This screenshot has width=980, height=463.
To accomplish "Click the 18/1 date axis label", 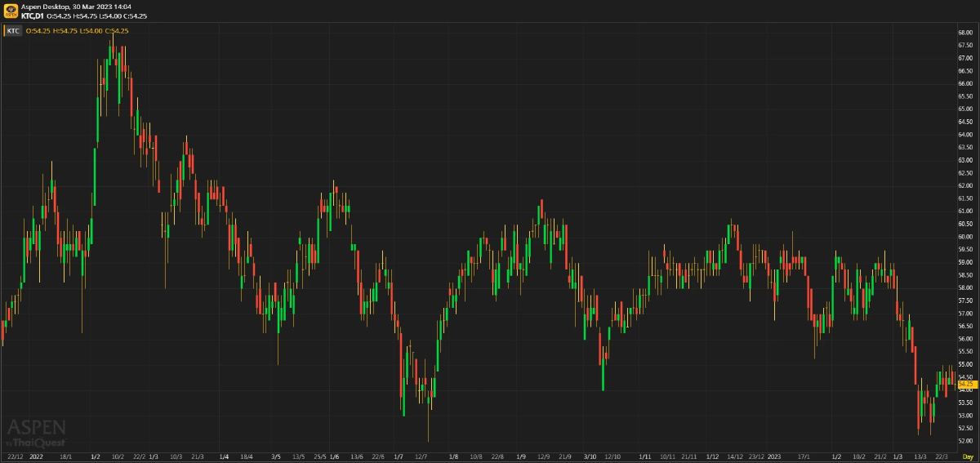I will pyautogui.click(x=67, y=457).
